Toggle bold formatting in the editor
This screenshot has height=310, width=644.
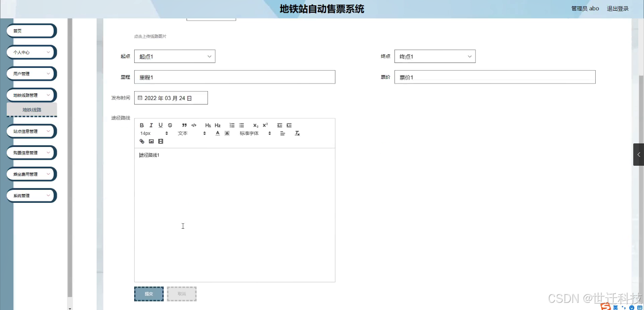[142, 126]
